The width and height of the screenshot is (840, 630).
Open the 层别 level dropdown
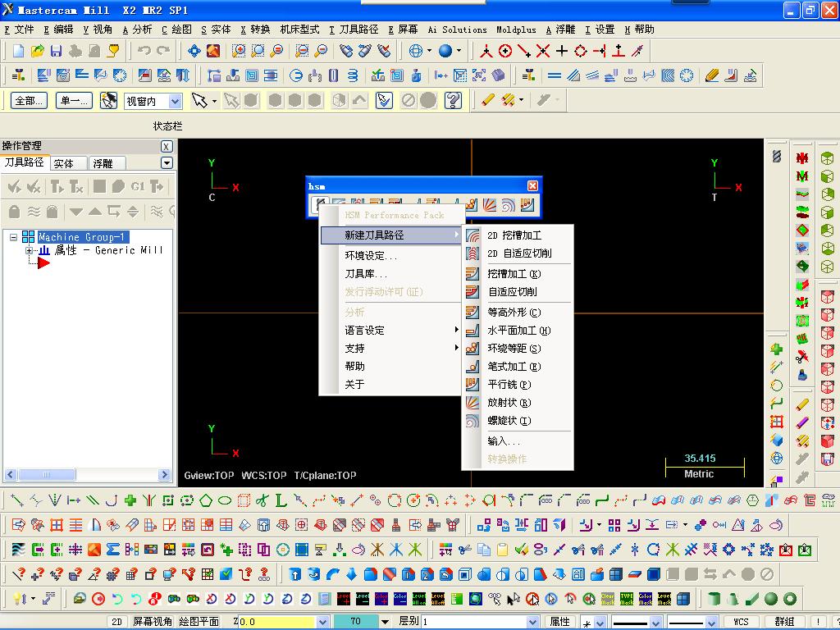pos(532,622)
